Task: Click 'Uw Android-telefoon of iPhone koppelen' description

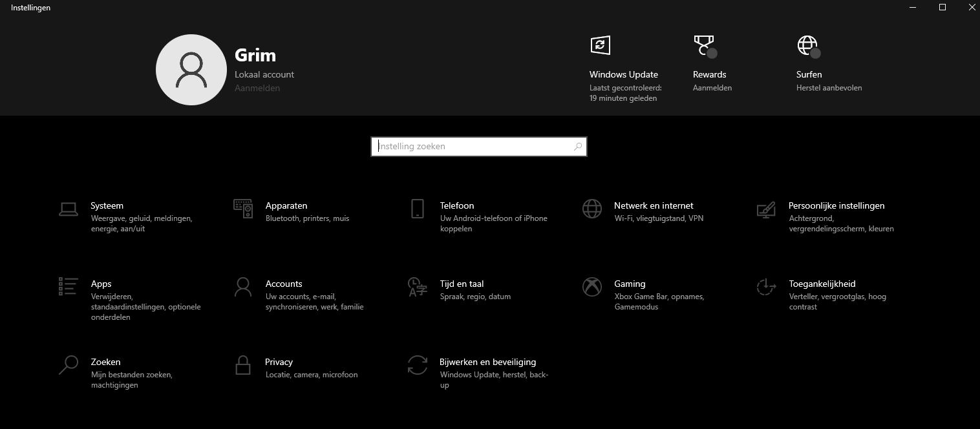Action: (494, 224)
